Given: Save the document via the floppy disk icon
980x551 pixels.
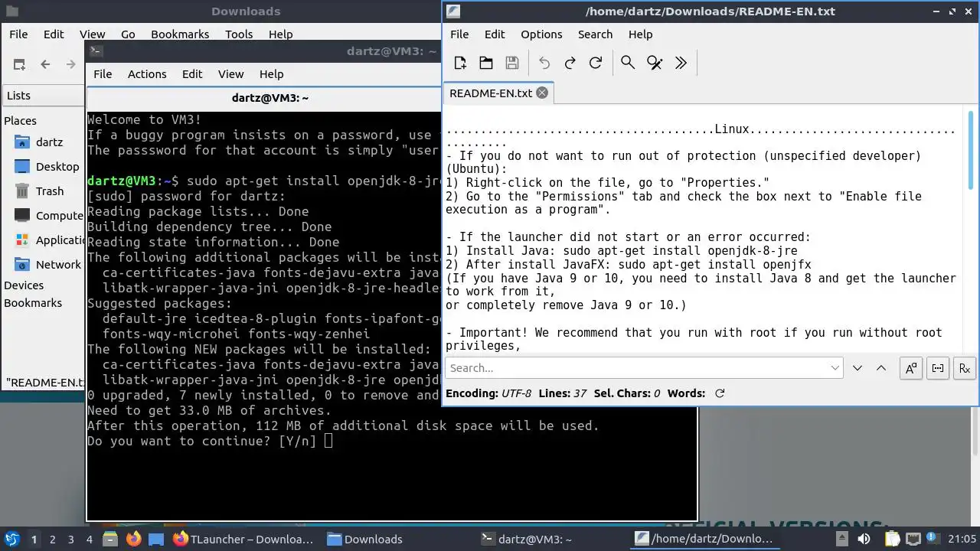Looking at the screenshot, I should click(x=512, y=63).
